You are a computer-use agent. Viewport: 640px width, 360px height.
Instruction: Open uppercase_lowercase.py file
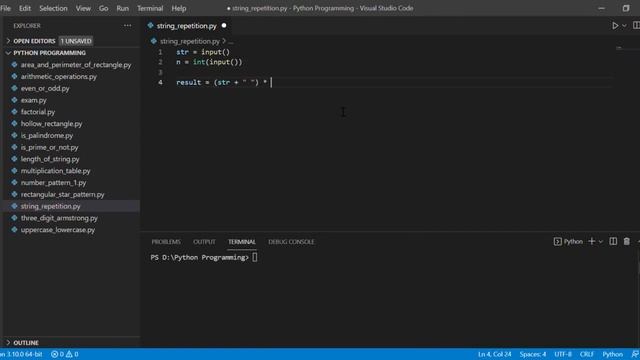point(58,230)
